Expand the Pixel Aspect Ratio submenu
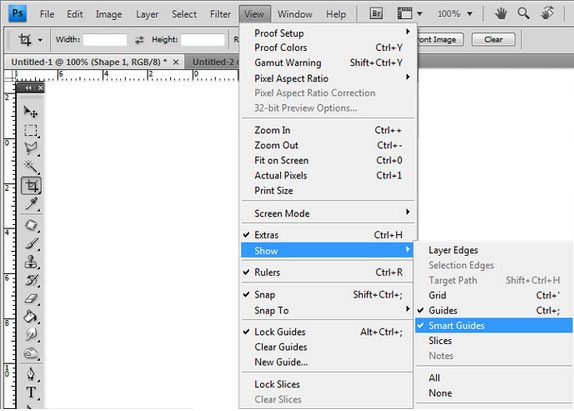The height and width of the screenshot is (411, 574). 327,78
